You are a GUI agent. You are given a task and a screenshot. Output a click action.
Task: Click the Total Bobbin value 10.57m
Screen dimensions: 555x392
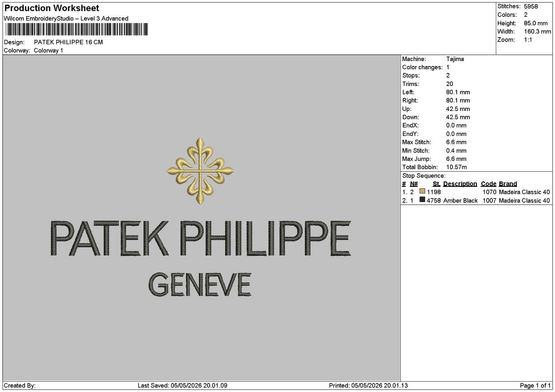click(457, 167)
